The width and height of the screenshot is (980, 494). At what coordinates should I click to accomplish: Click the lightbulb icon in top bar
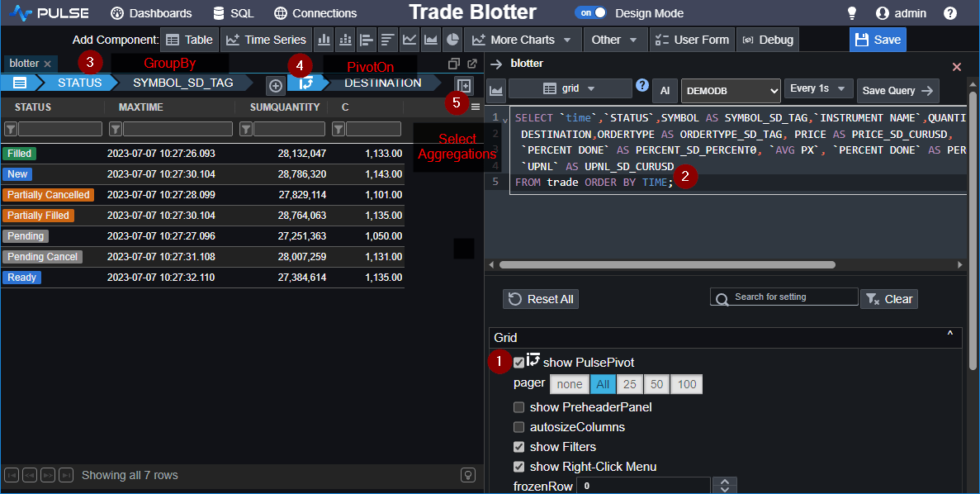(852, 13)
